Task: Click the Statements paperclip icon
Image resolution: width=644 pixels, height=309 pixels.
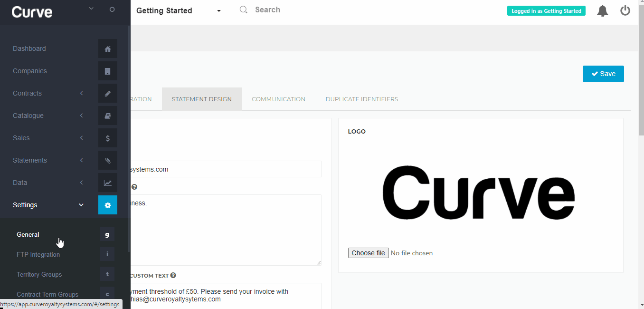Action: 108,160
